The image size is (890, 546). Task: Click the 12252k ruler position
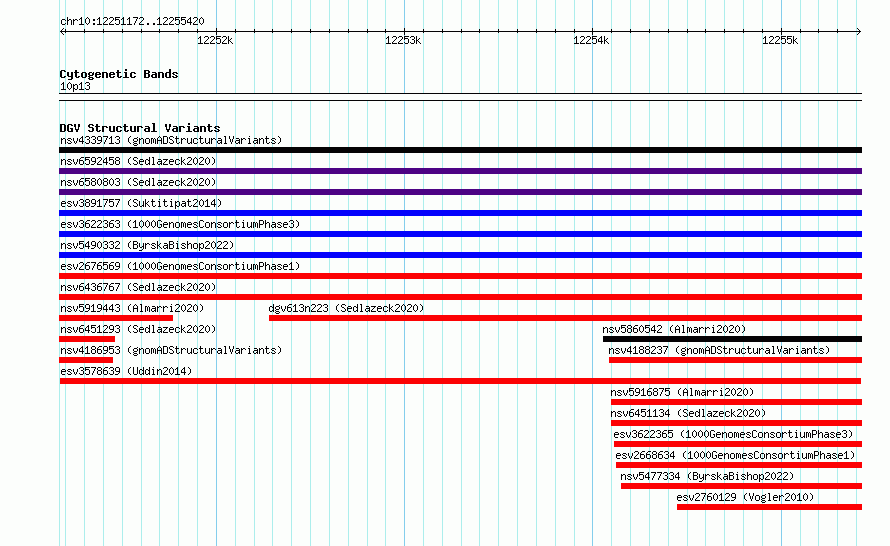[x=215, y=40]
